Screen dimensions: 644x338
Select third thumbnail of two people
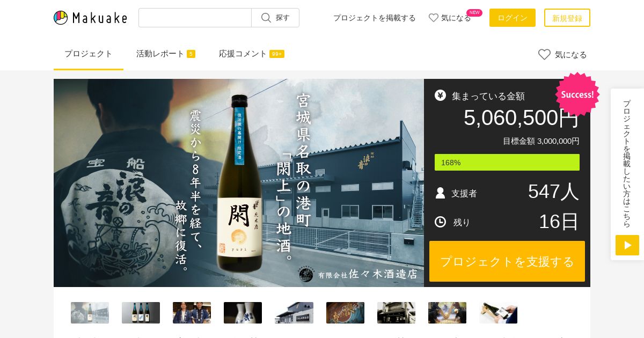tap(192, 313)
